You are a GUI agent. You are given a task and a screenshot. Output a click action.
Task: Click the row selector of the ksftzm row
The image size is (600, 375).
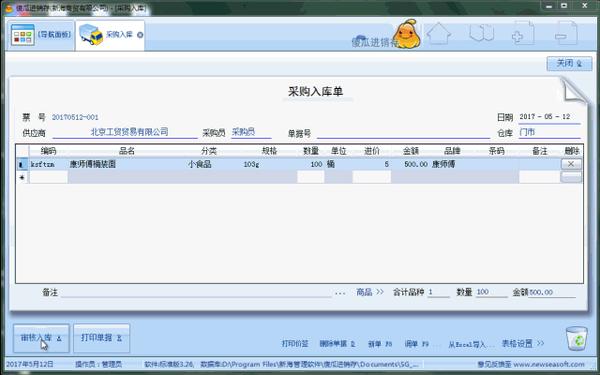[22, 165]
